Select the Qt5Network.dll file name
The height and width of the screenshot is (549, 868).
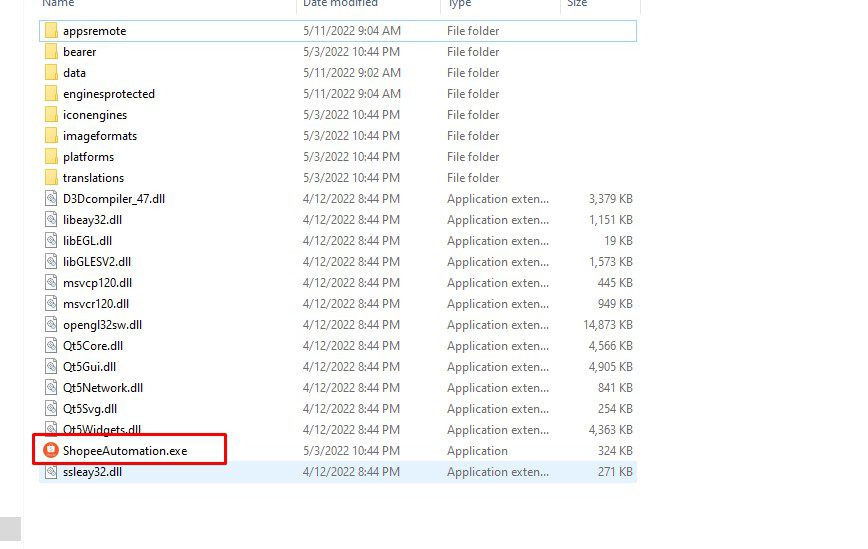coord(103,388)
